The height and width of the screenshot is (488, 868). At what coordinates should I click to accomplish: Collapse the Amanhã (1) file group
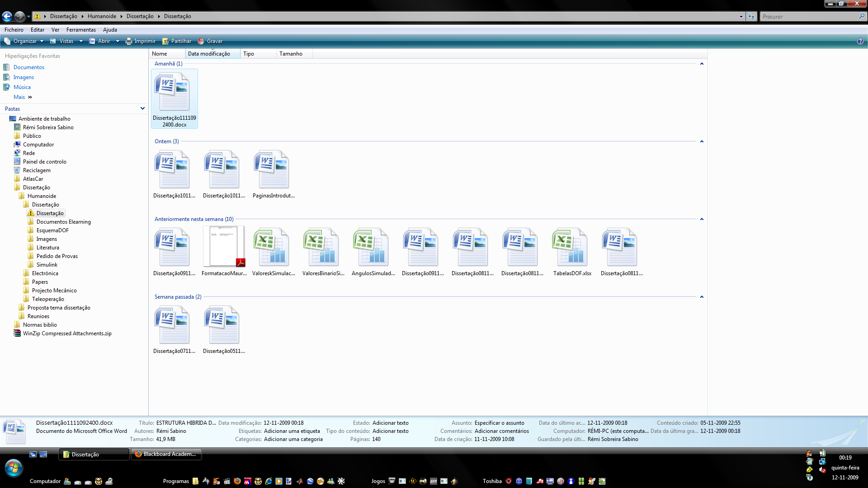click(702, 64)
